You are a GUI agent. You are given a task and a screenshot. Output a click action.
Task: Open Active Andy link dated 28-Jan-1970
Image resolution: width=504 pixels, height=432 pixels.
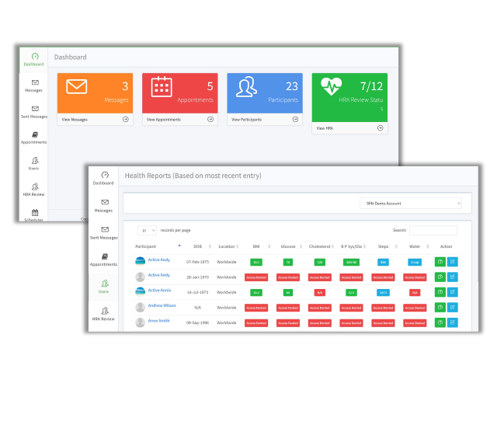tap(158, 275)
